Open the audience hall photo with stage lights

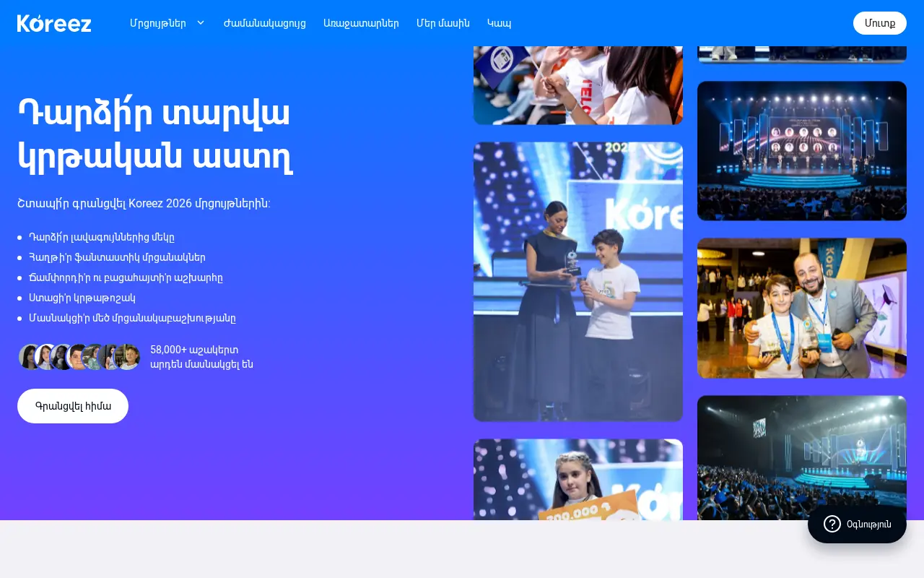(x=802, y=457)
